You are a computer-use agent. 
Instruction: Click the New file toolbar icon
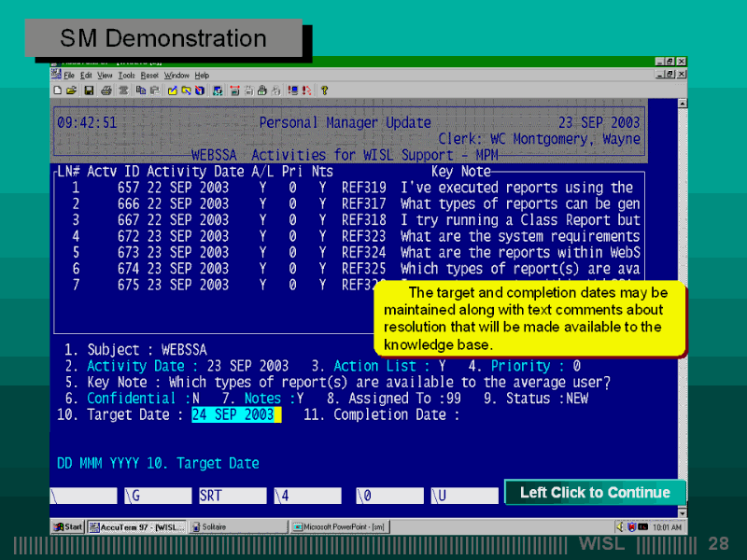(57, 91)
